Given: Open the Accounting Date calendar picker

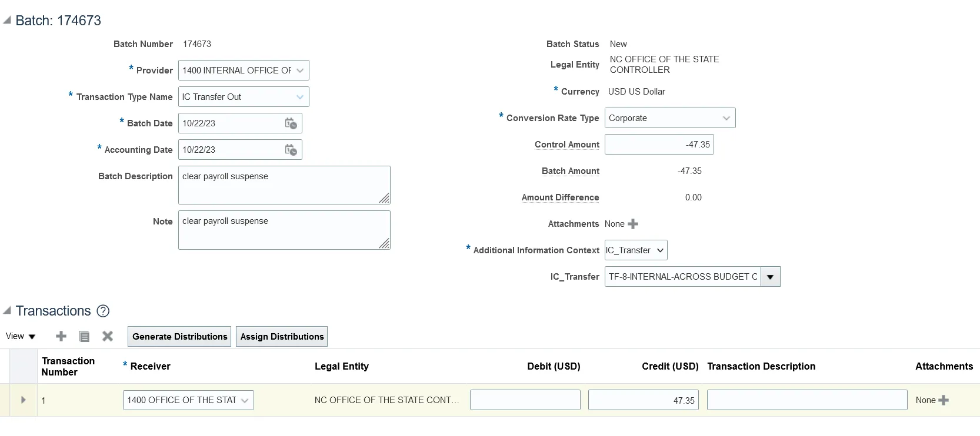Looking at the screenshot, I should point(291,150).
